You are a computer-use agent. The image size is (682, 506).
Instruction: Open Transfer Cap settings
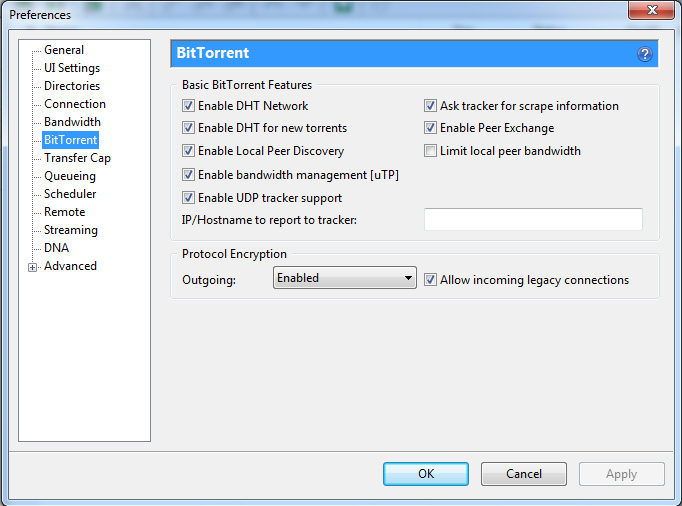77,158
